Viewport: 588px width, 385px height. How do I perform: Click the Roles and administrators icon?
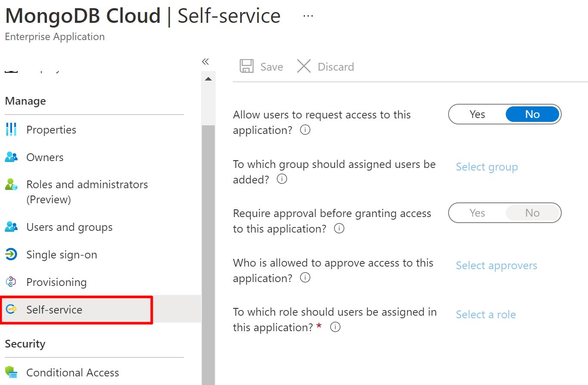coord(11,185)
